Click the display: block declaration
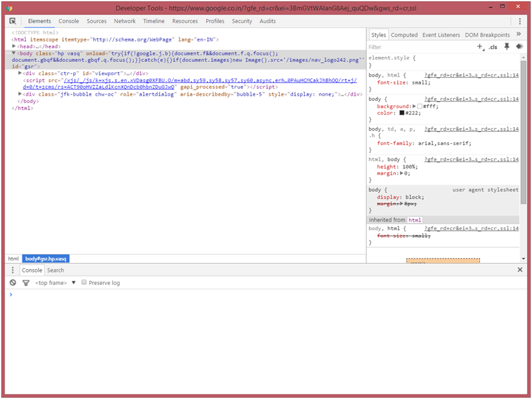 point(401,197)
